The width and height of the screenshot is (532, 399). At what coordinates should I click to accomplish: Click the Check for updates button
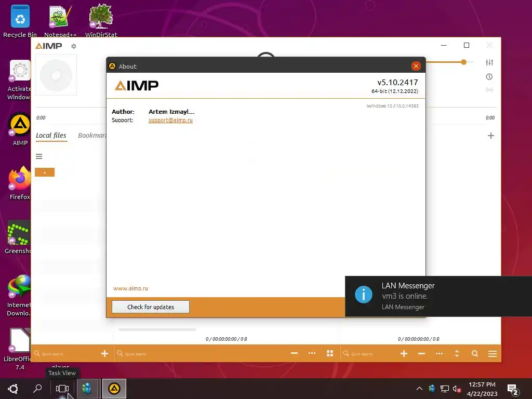[151, 307]
